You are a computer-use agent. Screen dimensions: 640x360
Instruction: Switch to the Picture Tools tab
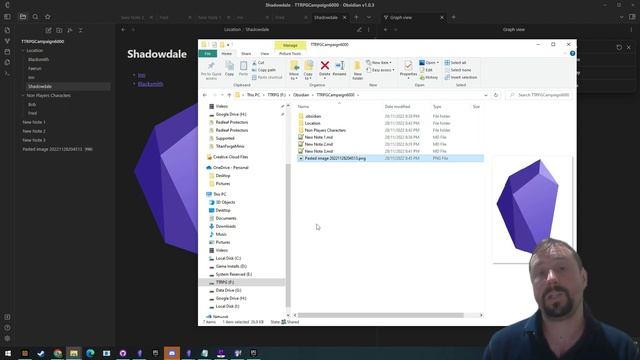(x=290, y=53)
